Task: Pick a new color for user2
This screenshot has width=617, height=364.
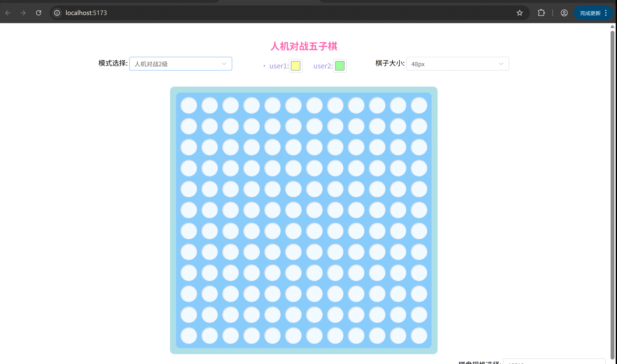Action: (x=340, y=66)
